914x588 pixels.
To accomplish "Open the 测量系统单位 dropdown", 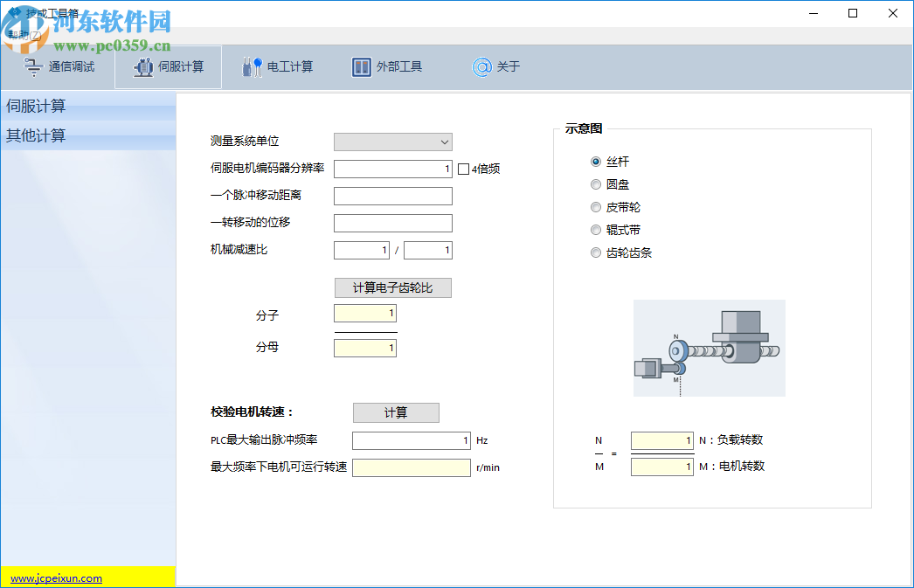I will click(392, 142).
